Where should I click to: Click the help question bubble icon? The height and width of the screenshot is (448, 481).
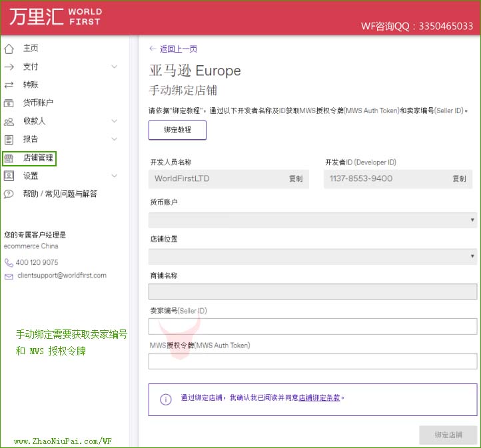9,194
